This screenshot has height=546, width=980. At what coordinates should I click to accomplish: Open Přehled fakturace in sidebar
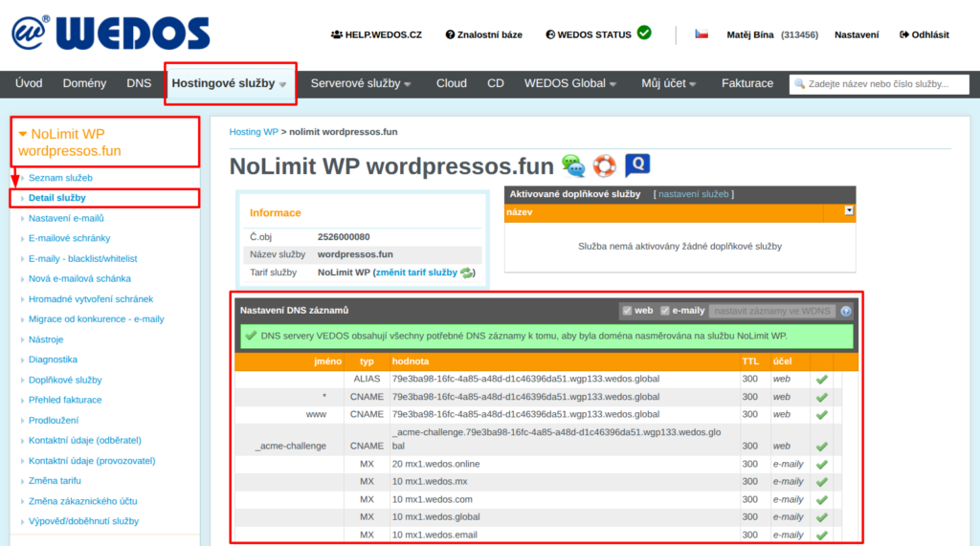[x=65, y=400]
